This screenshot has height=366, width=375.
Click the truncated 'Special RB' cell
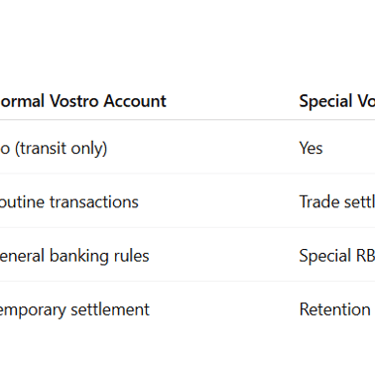coord(337,256)
